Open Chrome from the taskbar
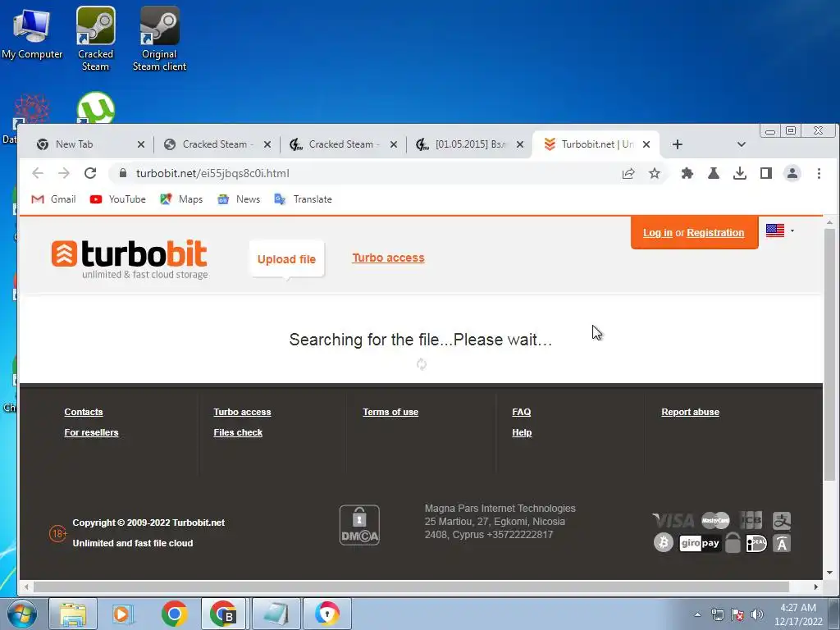The height and width of the screenshot is (630, 840). click(x=174, y=614)
